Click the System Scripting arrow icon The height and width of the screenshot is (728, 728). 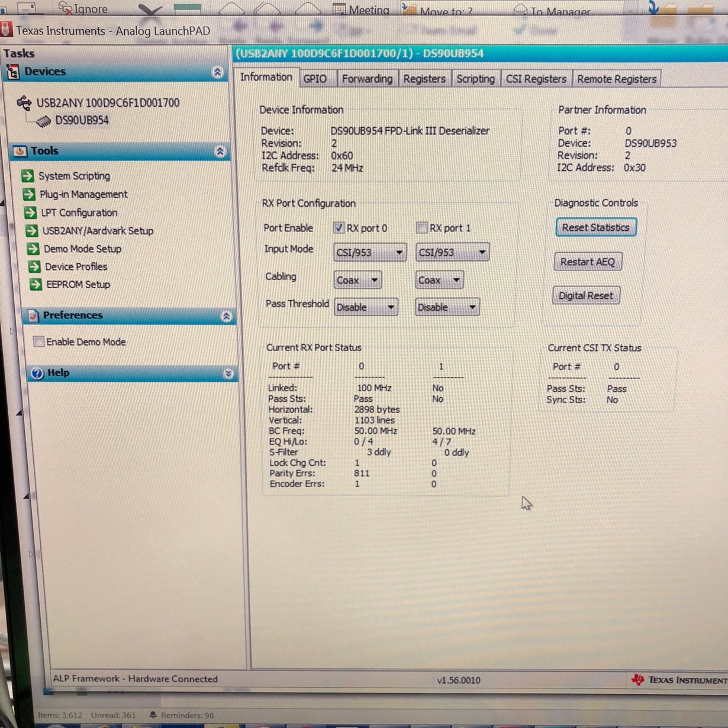[27, 176]
